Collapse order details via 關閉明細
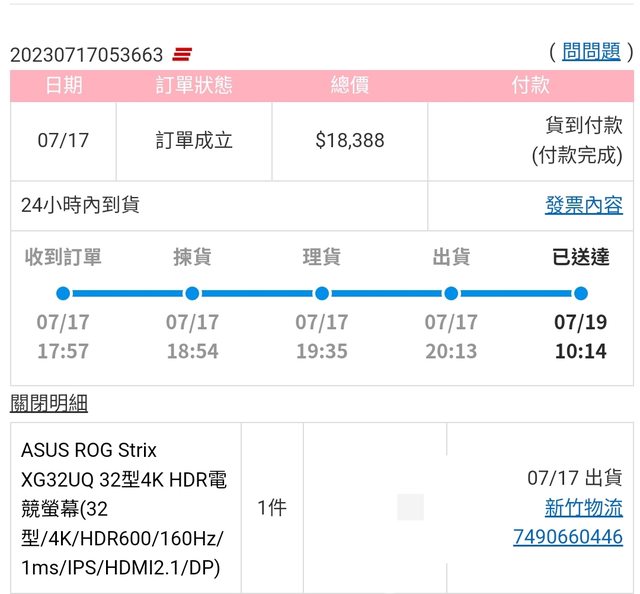 tap(49, 404)
